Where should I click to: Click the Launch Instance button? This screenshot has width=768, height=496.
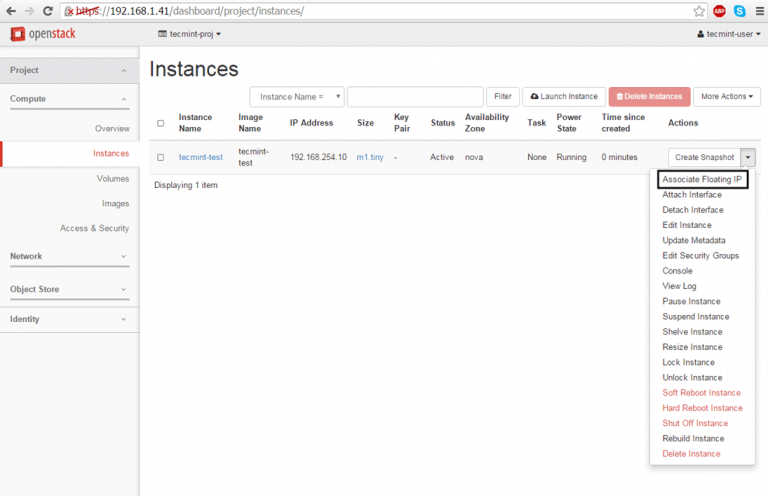click(x=563, y=97)
